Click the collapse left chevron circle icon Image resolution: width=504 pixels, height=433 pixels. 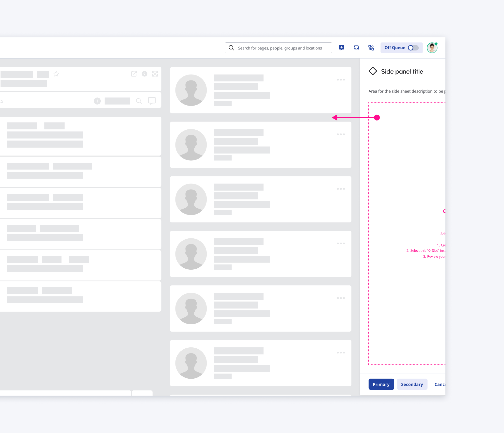pos(144,74)
